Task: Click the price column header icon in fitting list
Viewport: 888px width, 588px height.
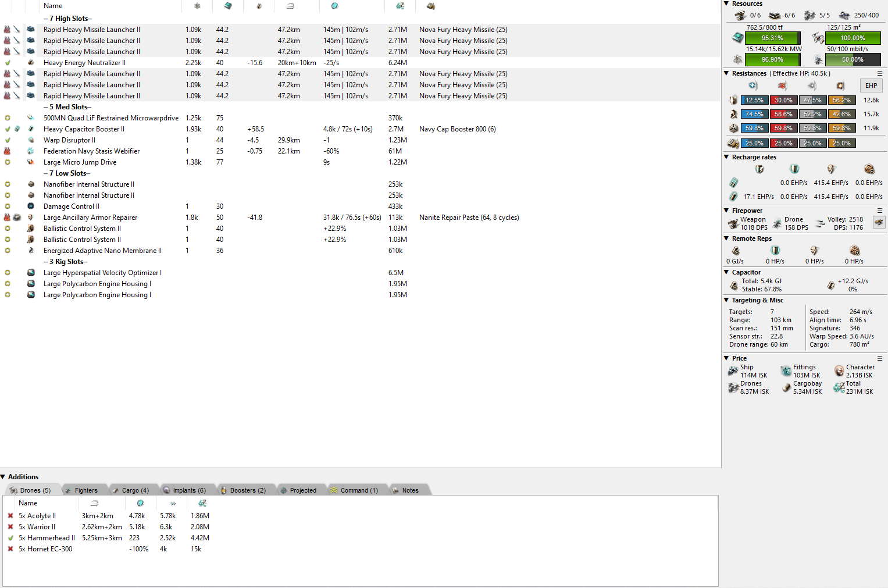Action: (x=400, y=6)
